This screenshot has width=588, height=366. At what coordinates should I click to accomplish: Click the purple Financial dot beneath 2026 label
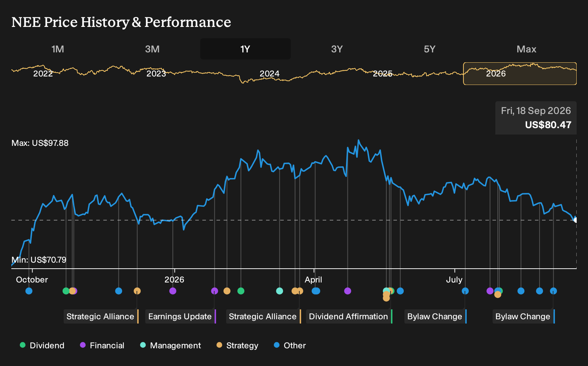173,291
